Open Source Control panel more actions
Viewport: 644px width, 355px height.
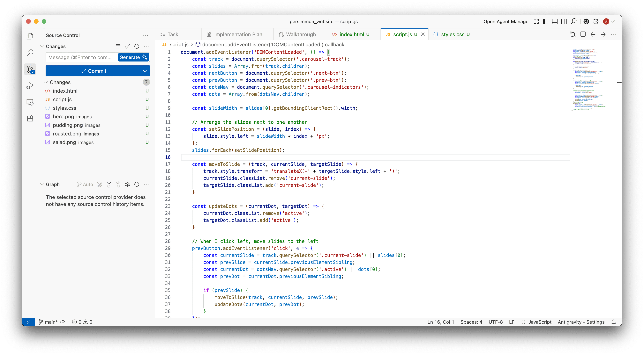tap(146, 35)
